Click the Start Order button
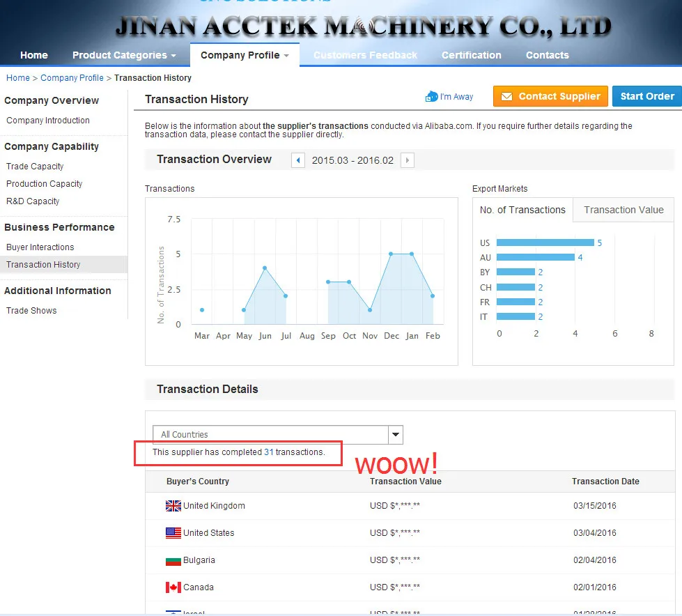 tap(647, 96)
